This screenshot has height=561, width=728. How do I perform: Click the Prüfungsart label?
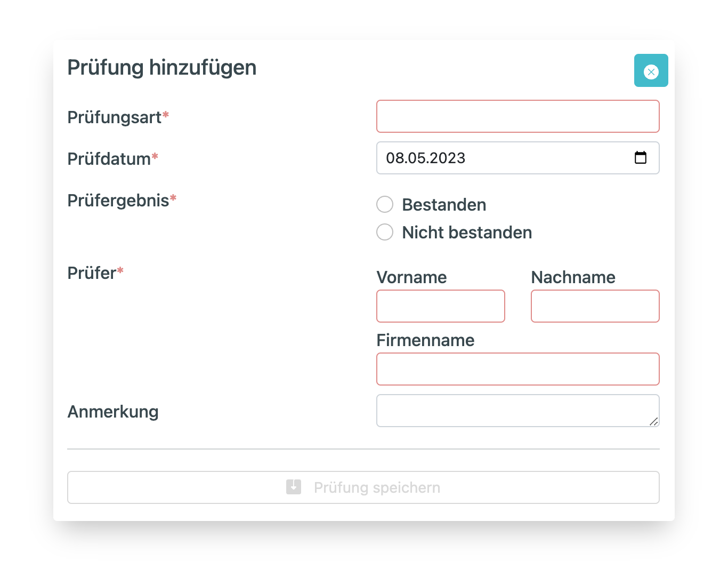coord(118,117)
